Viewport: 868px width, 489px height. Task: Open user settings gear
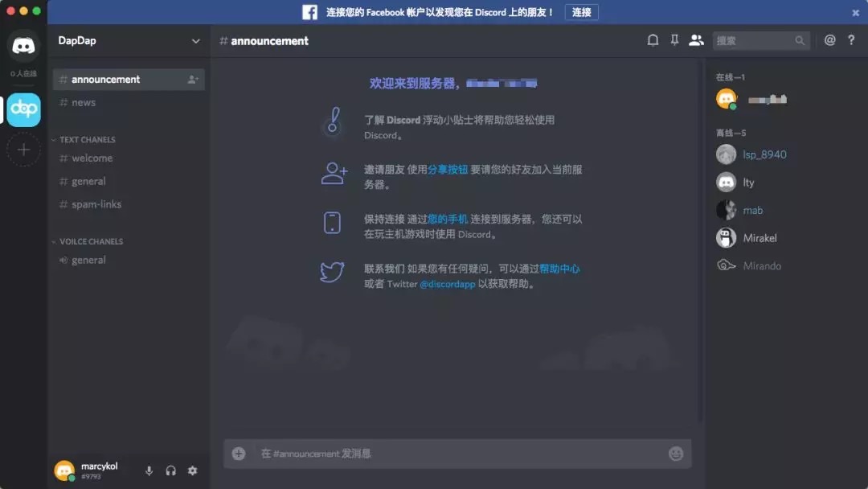(x=192, y=471)
